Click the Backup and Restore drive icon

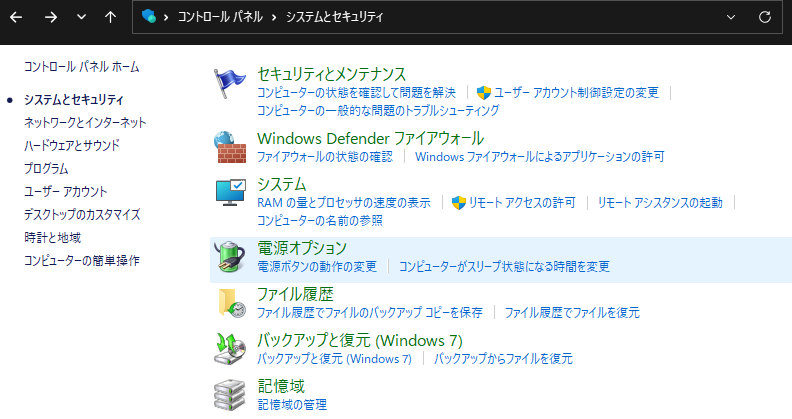point(230,349)
